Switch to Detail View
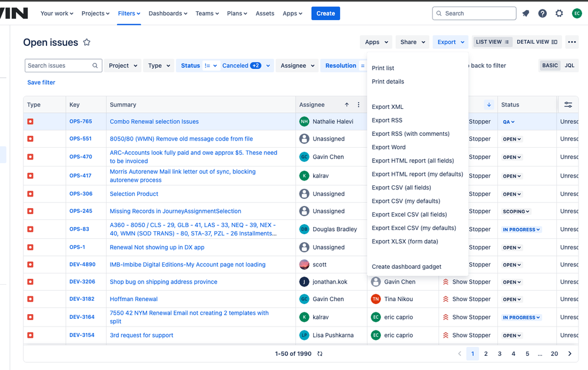Viewport: 588px width, 370px height. 537,42
